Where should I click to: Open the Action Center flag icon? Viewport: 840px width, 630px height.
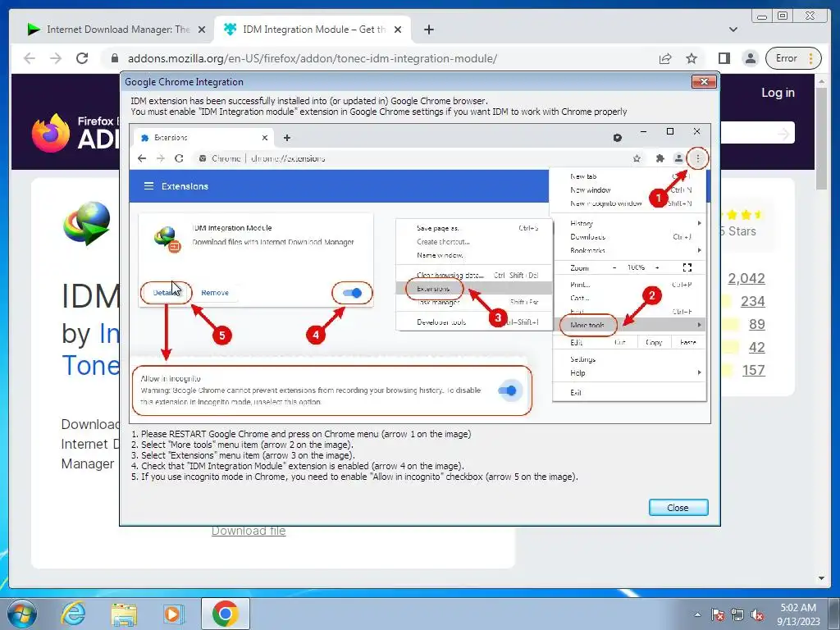click(x=718, y=614)
